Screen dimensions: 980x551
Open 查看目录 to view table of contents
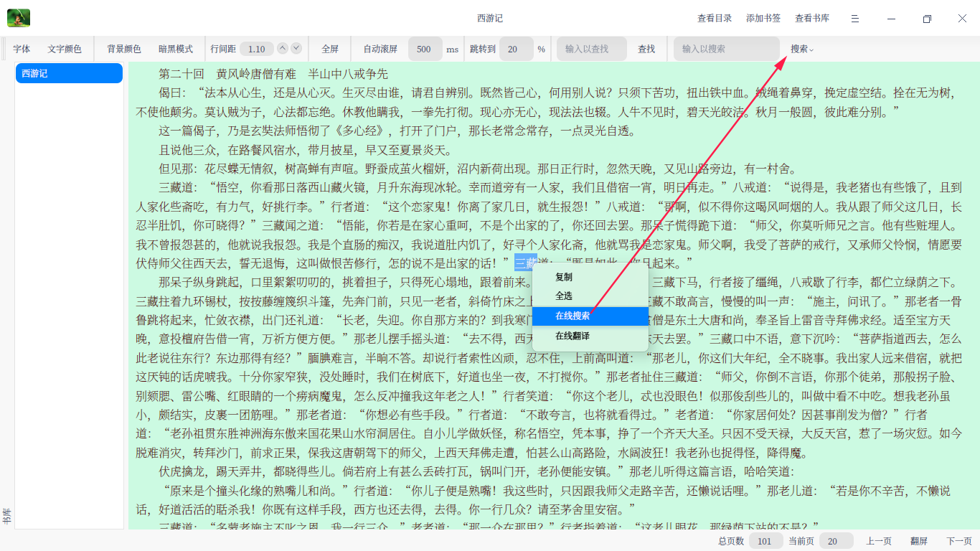715,19
